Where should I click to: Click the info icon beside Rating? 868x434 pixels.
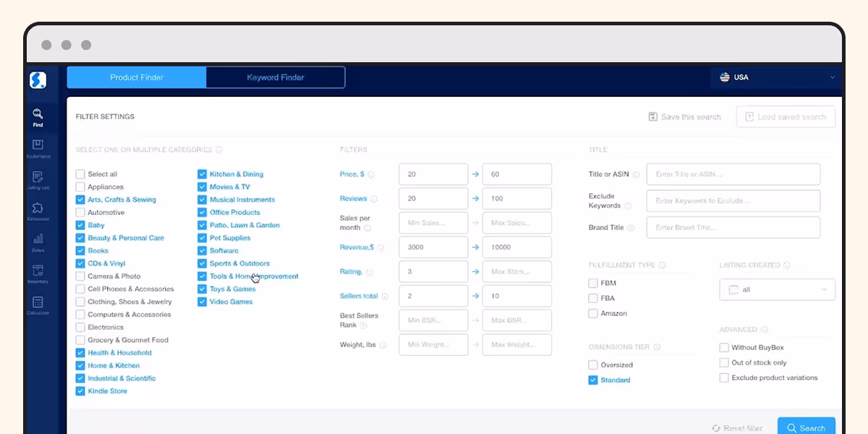pyautogui.click(x=370, y=272)
